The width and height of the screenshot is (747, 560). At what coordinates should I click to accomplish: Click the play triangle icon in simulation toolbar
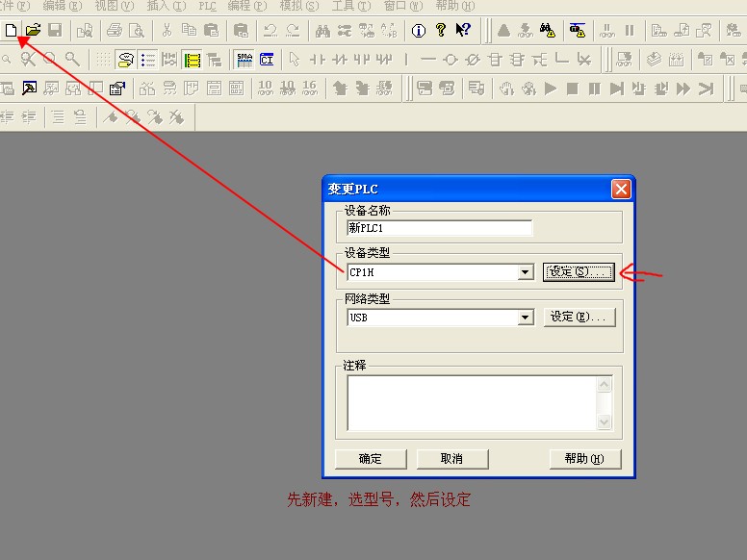point(551,89)
